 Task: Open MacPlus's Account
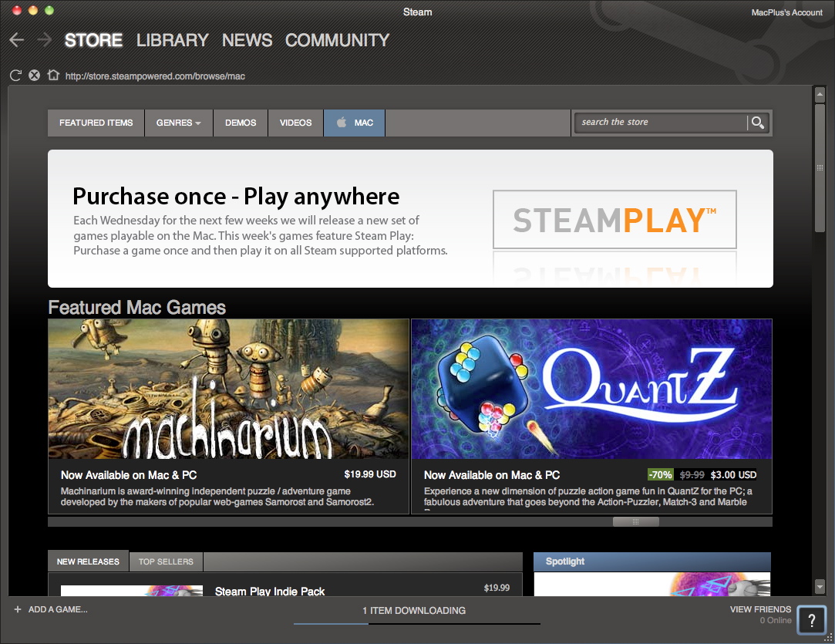click(x=786, y=12)
